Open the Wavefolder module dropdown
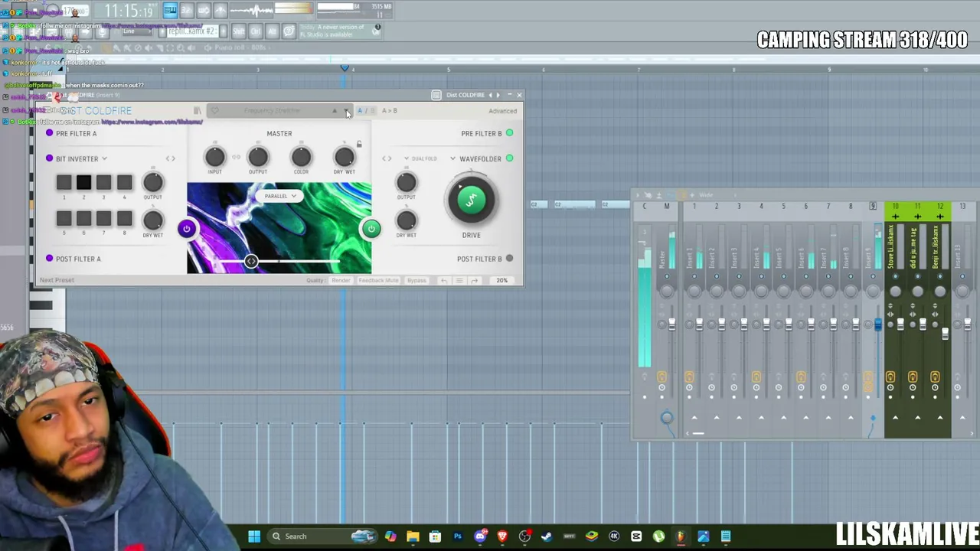The image size is (980, 551). pos(452,159)
